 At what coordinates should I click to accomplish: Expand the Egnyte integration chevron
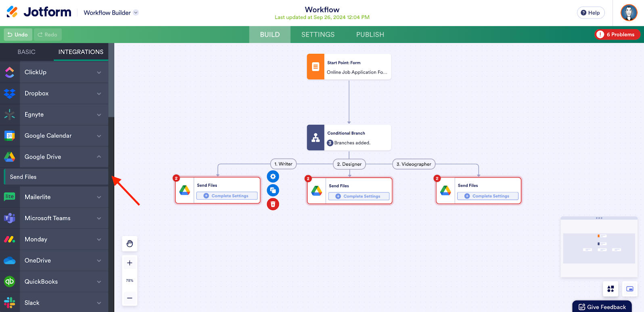click(99, 115)
